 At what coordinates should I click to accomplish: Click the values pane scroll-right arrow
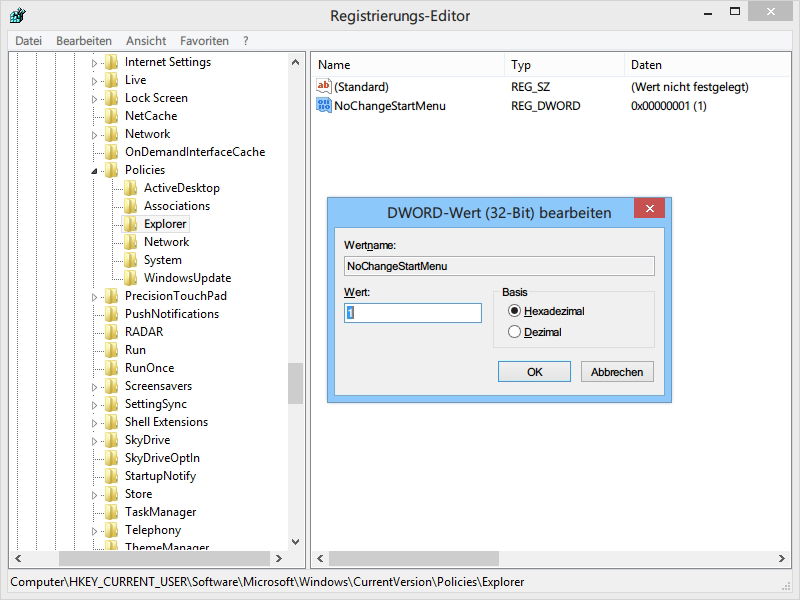pyautogui.click(x=782, y=558)
